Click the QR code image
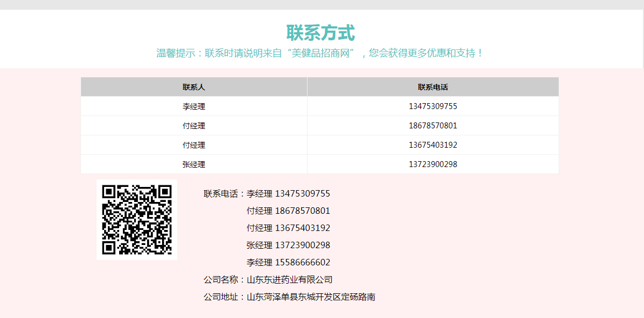Viewport: 644px width, 318px height. click(x=137, y=220)
